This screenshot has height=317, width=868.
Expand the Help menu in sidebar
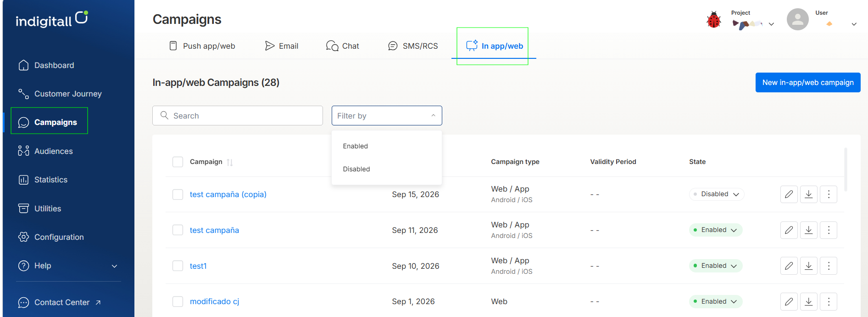pos(68,266)
